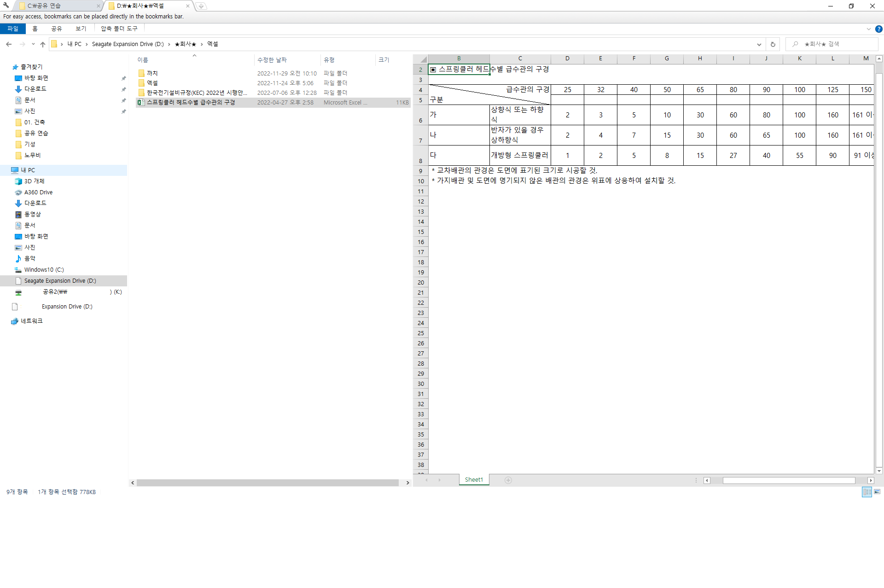Switch to large thumbnails view layout
Image resolution: width=884 pixels, height=588 pixels.
(x=877, y=492)
